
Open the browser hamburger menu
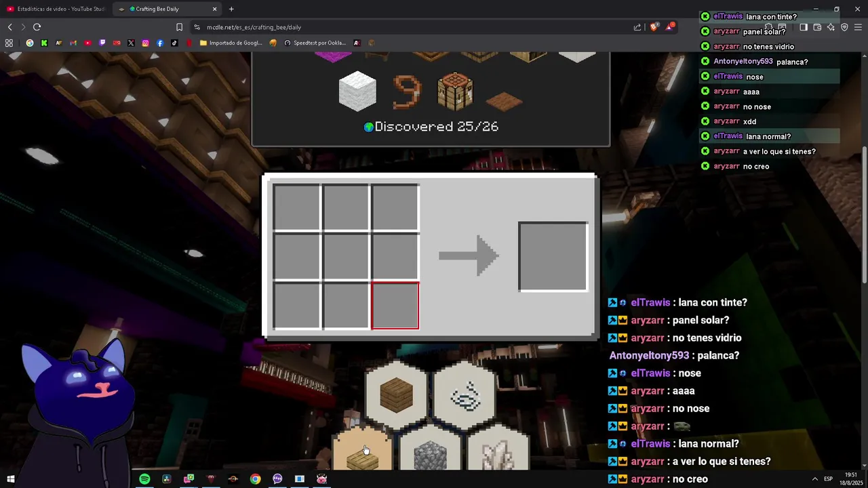pyautogui.click(x=858, y=27)
